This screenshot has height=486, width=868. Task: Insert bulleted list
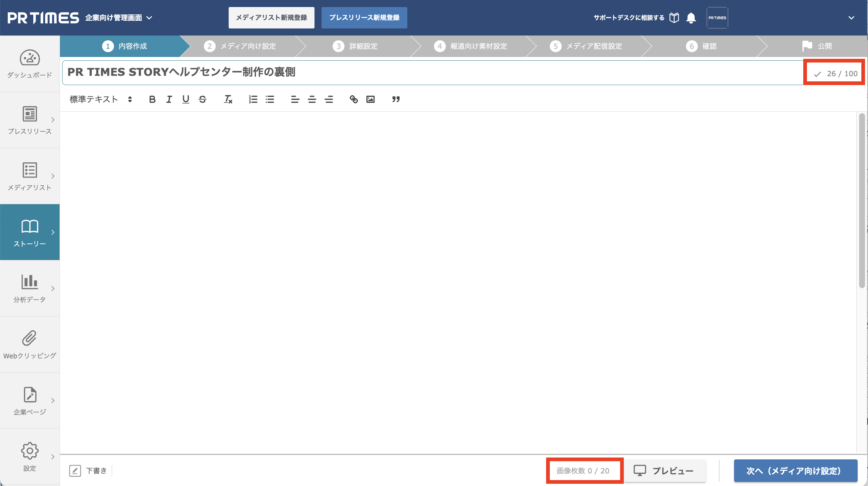[x=270, y=99]
